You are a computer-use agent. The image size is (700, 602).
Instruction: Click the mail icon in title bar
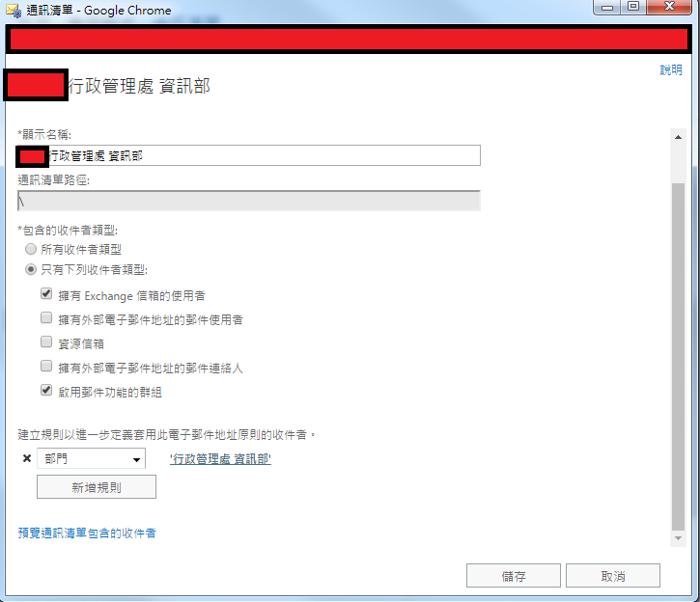(x=14, y=11)
